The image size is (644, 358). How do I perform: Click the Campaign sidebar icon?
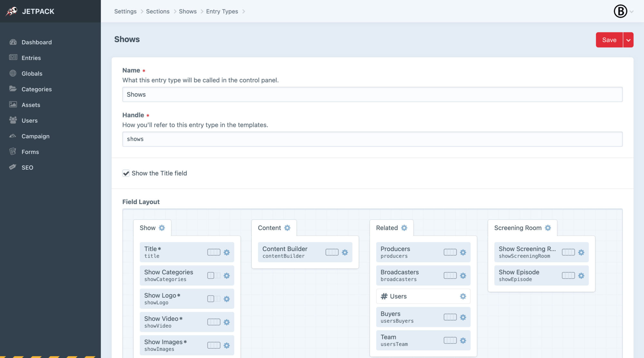(x=12, y=136)
